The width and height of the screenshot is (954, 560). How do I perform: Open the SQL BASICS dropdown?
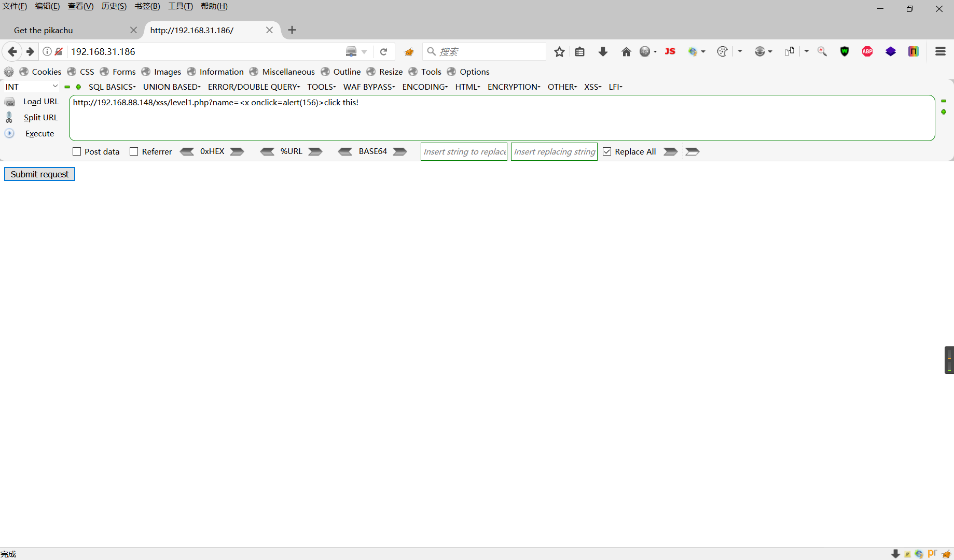point(112,87)
